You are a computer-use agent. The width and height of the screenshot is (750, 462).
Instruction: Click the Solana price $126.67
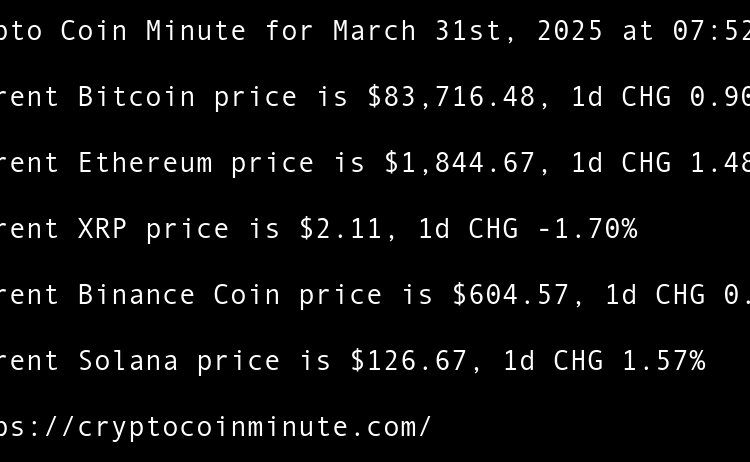click(x=409, y=361)
